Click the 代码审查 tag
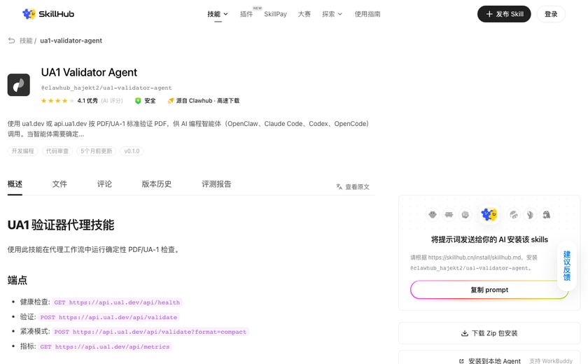Image resolution: width=588 pixels, height=364 pixels. tap(57, 151)
